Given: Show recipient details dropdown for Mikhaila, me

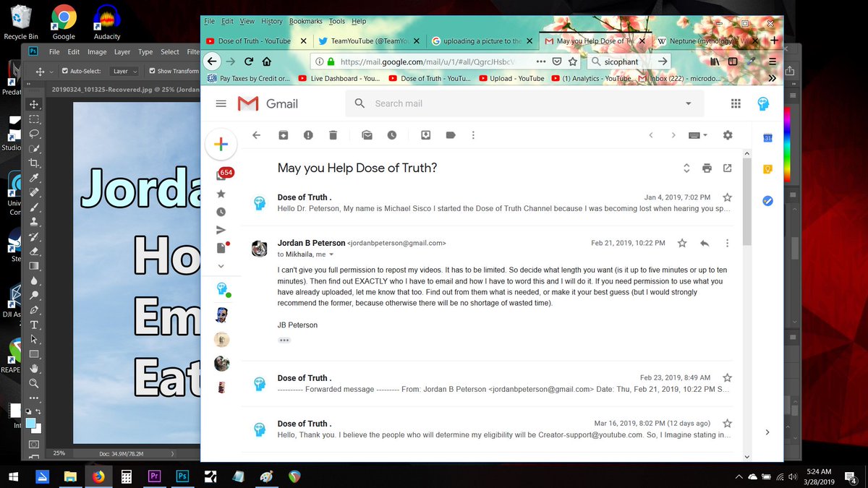Looking at the screenshot, I should (x=331, y=254).
